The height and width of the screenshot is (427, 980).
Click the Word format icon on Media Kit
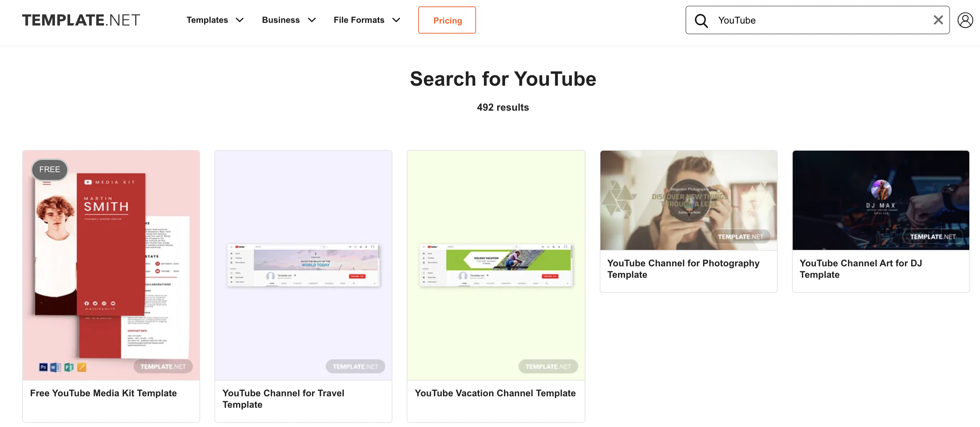tap(55, 367)
